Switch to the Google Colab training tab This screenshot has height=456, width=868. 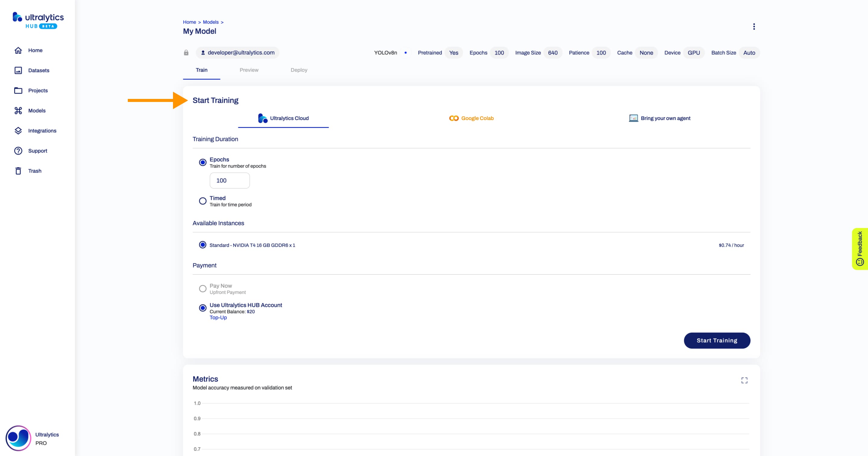[x=471, y=118]
